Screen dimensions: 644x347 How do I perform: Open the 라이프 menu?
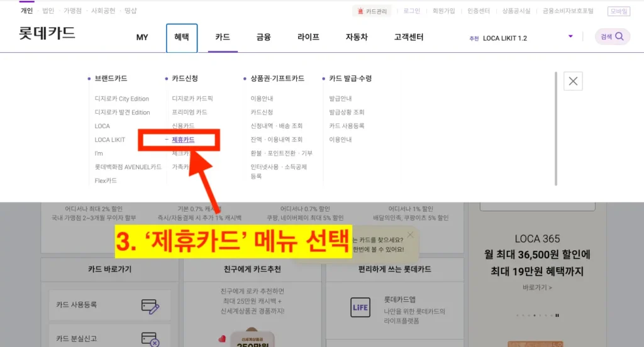pyautogui.click(x=308, y=37)
